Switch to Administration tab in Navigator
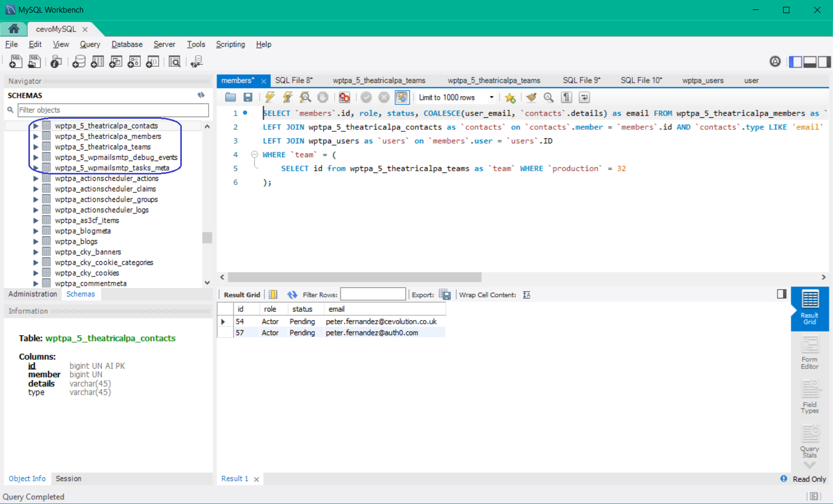Screen dimensions: 833x504 click(33, 294)
